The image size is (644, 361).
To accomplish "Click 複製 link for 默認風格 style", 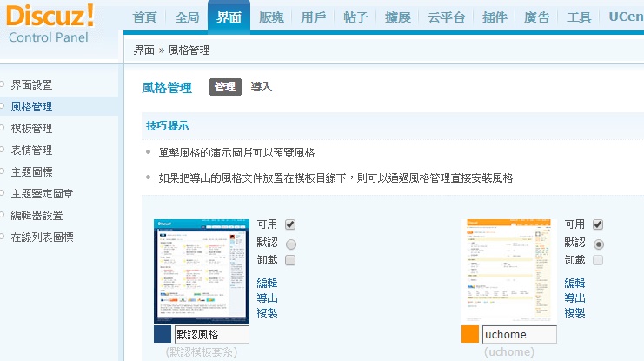I will 268,312.
